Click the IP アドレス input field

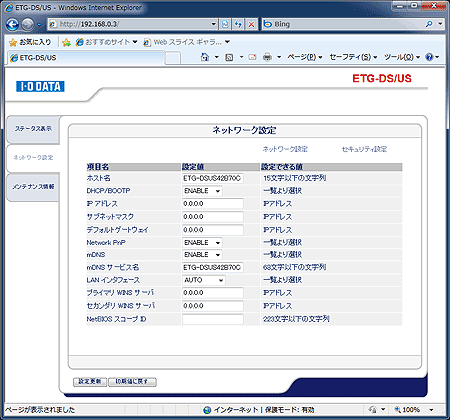(x=213, y=204)
